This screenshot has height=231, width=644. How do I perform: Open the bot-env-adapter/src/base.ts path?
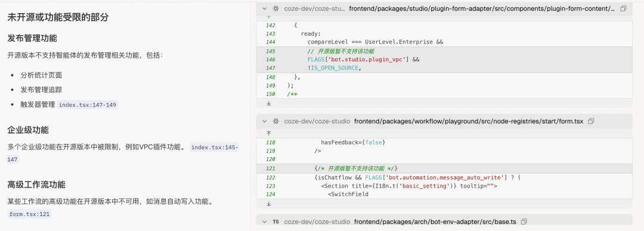pyautogui.click(x=435, y=221)
